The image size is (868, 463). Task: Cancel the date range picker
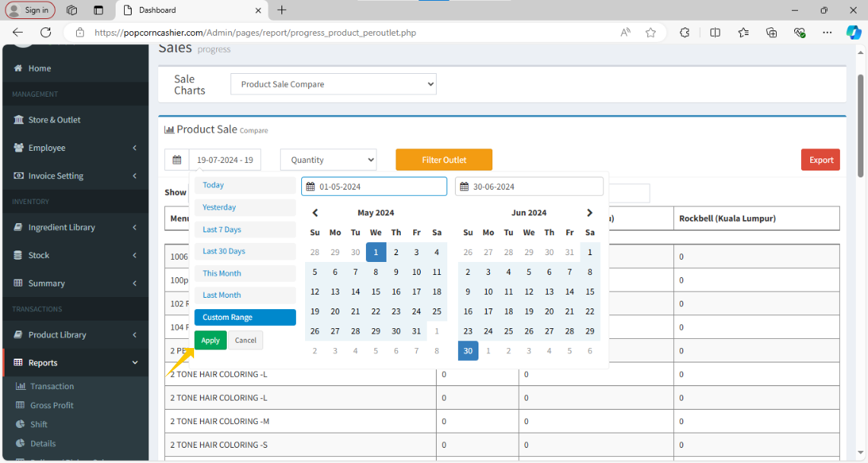pyautogui.click(x=246, y=340)
